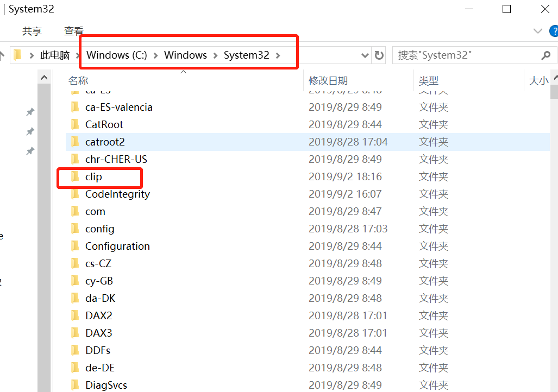Click a pin icon in Quick Access sidebar
558x392 pixels.
(30, 112)
